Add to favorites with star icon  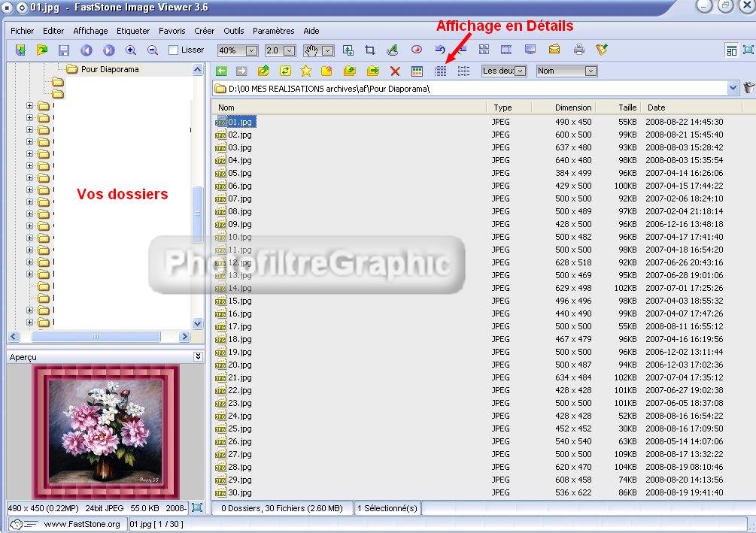[306, 71]
